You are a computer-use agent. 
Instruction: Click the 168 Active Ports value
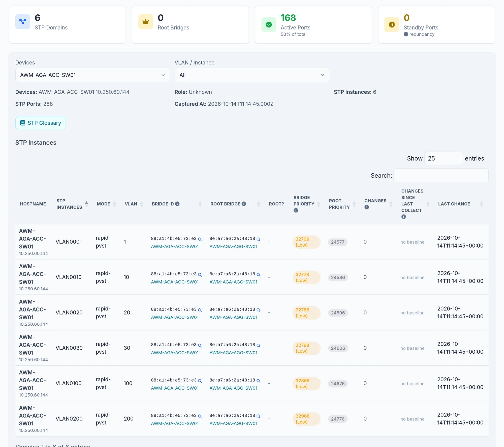[288, 18]
